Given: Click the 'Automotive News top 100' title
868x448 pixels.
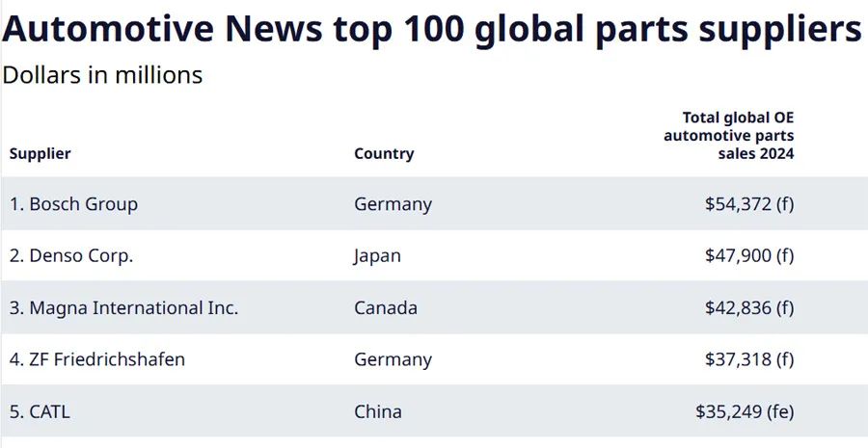Looking at the screenshot, I should pos(432,30).
